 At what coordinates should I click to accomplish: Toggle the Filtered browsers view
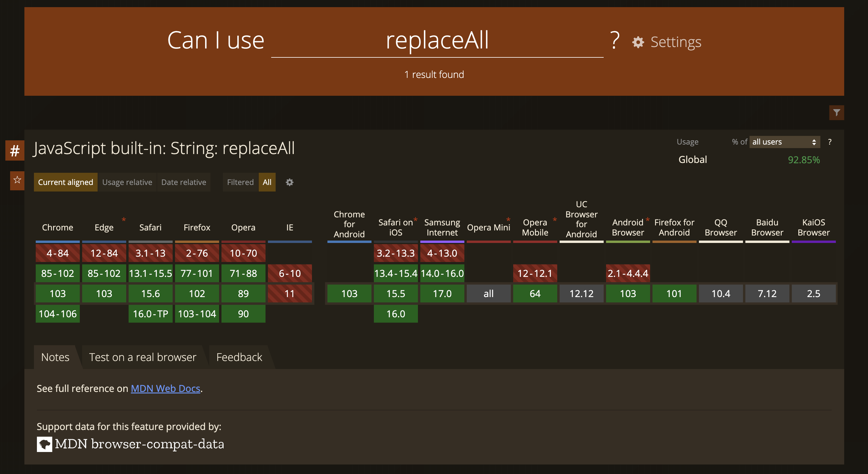[x=240, y=183]
